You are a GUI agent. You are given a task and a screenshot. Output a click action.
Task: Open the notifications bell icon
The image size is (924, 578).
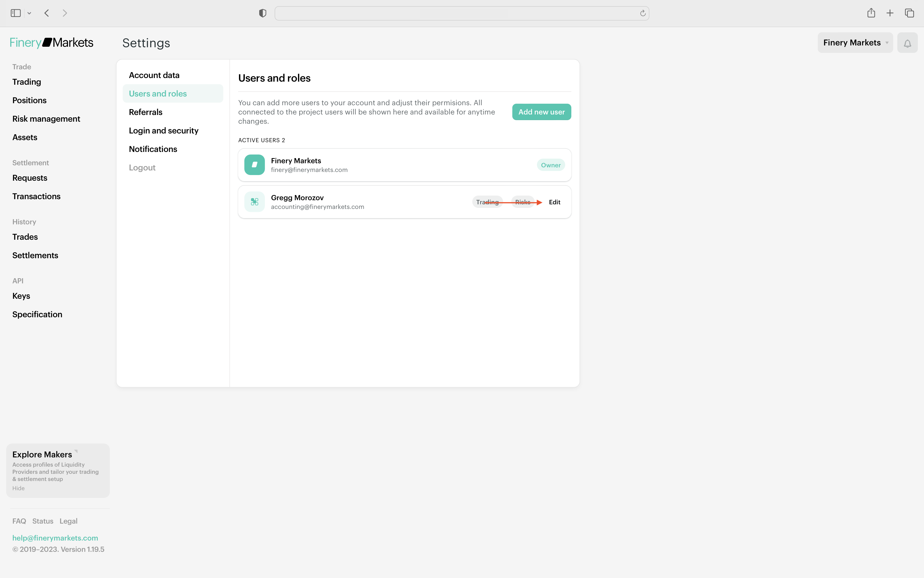pos(907,43)
